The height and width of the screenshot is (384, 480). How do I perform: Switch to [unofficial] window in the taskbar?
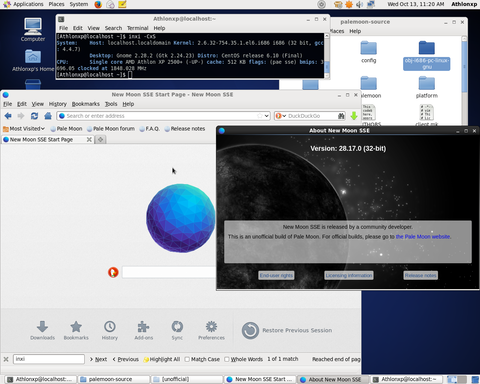tap(187, 379)
